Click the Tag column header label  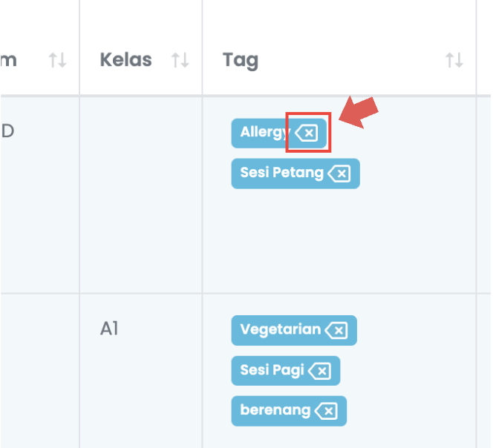(x=241, y=61)
